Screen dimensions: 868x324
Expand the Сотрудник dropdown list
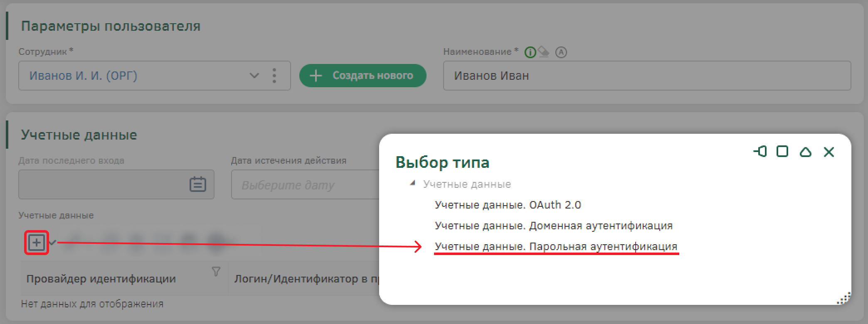click(x=254, y=76)
